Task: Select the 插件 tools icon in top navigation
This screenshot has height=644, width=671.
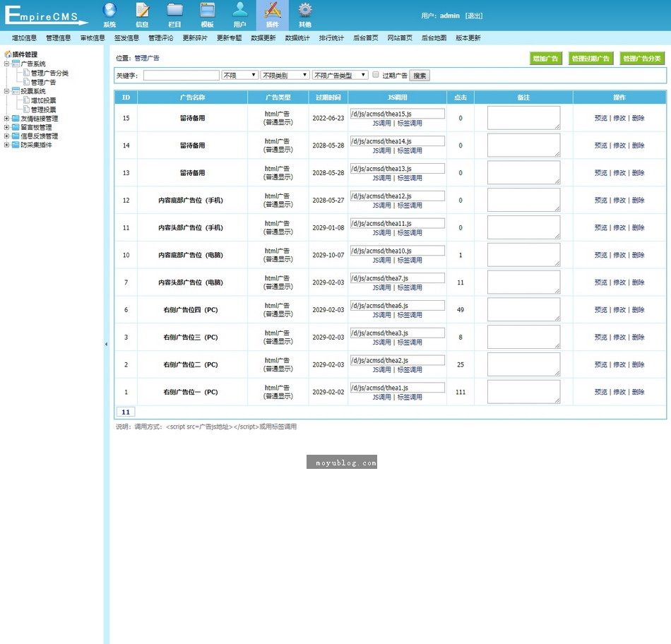Action: 273,11
